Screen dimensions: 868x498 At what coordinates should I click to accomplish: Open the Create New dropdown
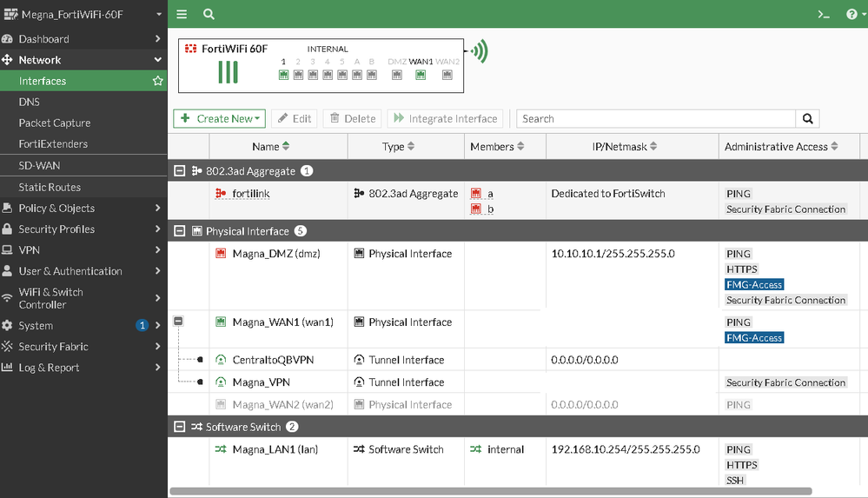(x=219, y=118)
